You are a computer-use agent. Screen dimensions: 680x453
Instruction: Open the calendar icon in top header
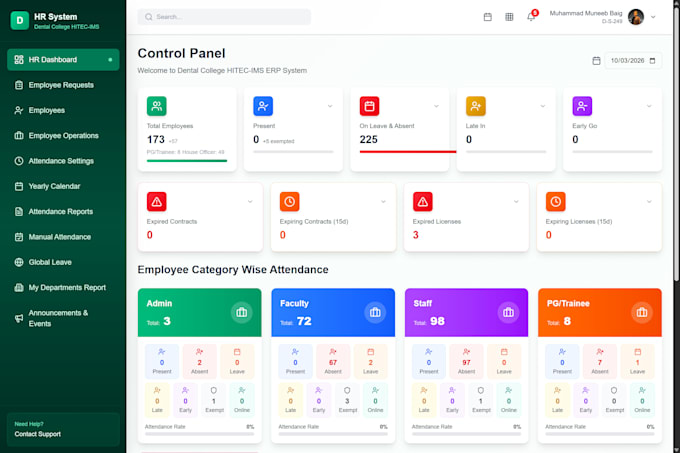click(487, 17)
